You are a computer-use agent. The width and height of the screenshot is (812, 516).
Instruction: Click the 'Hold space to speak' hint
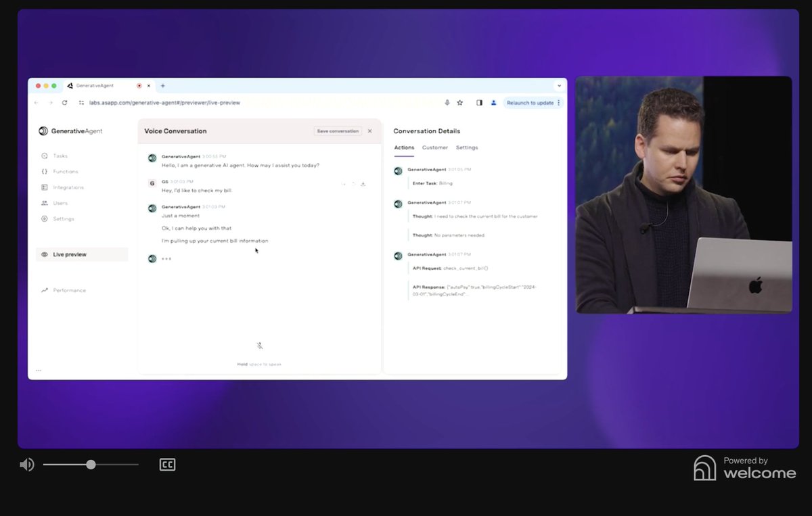[259, 365]
